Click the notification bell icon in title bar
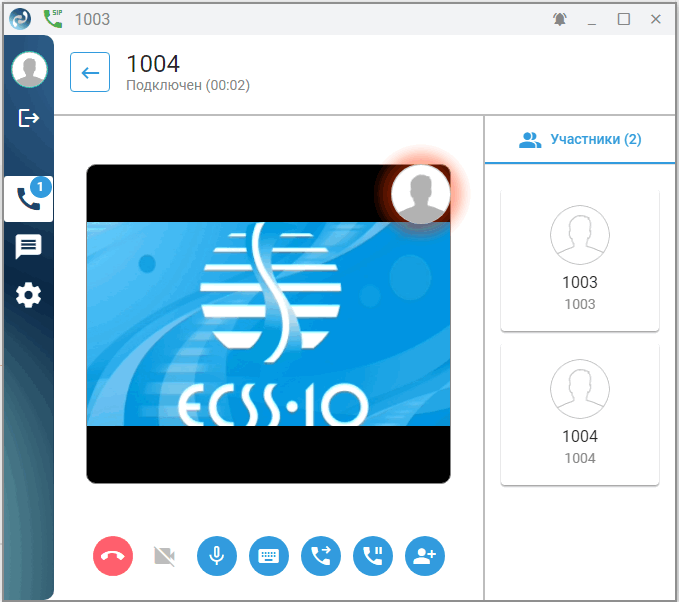 (x=559, y=19)
